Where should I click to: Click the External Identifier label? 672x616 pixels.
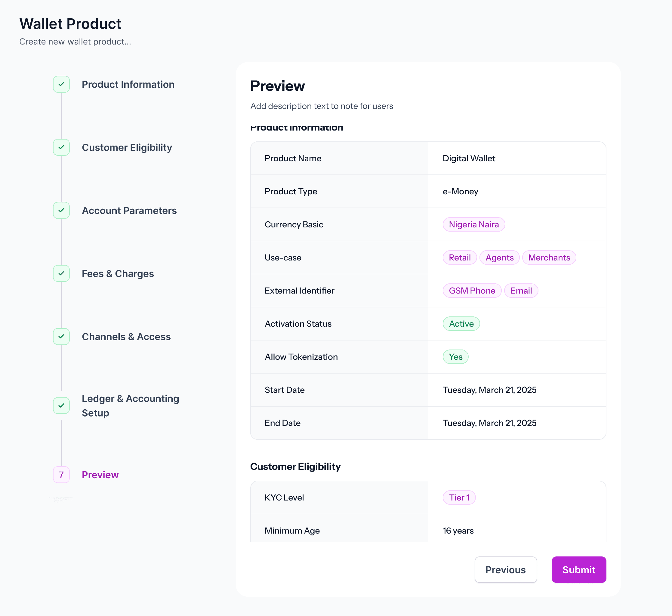(x=299, y=290)
